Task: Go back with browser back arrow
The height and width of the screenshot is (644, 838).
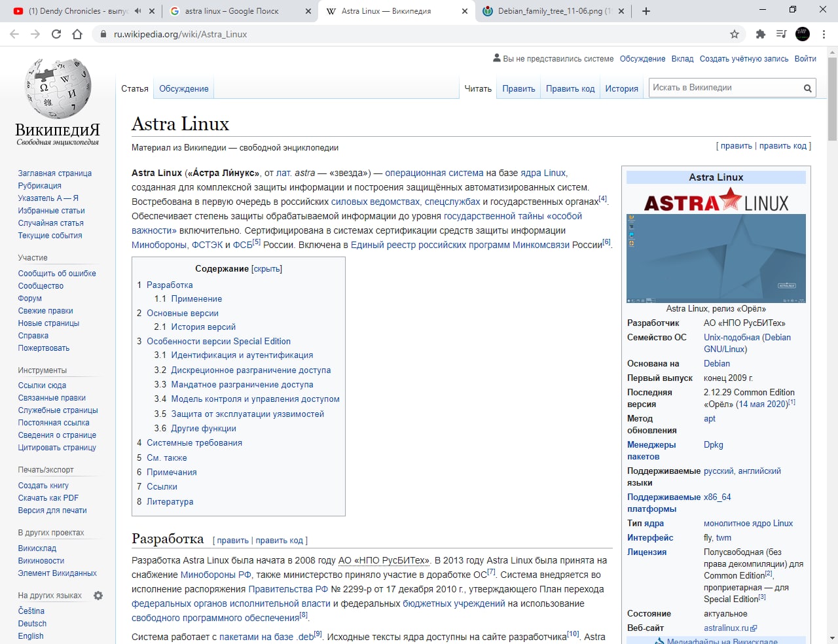Action: (14, 34)
